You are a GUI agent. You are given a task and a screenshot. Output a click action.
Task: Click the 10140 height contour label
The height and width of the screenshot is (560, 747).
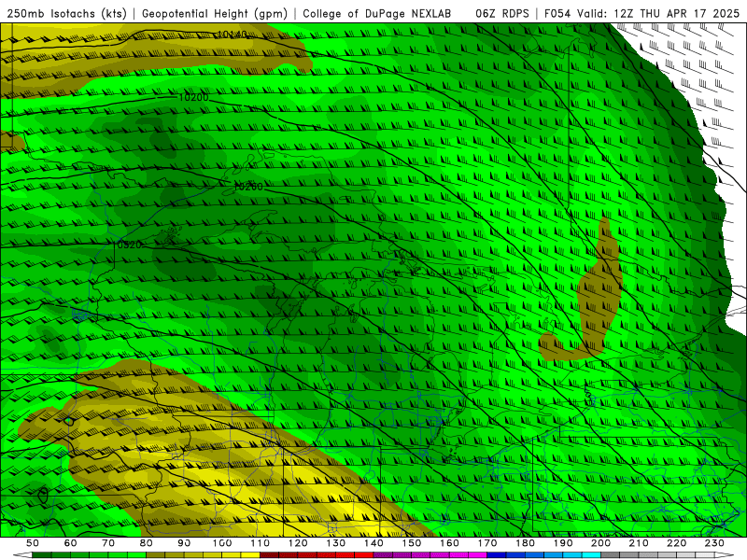click(x=233, y=35)
